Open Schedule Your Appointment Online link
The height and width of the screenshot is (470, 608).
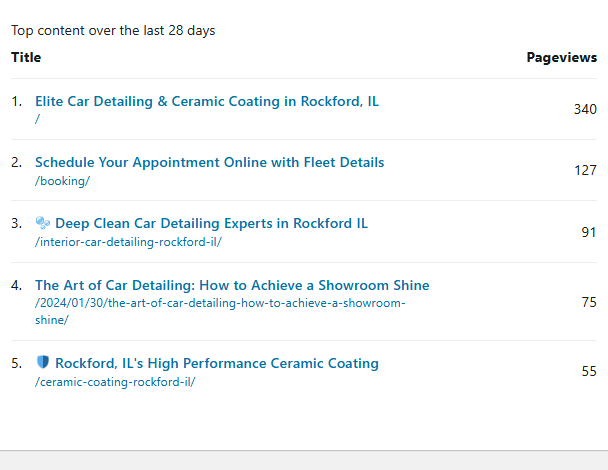tap(209, 162)
